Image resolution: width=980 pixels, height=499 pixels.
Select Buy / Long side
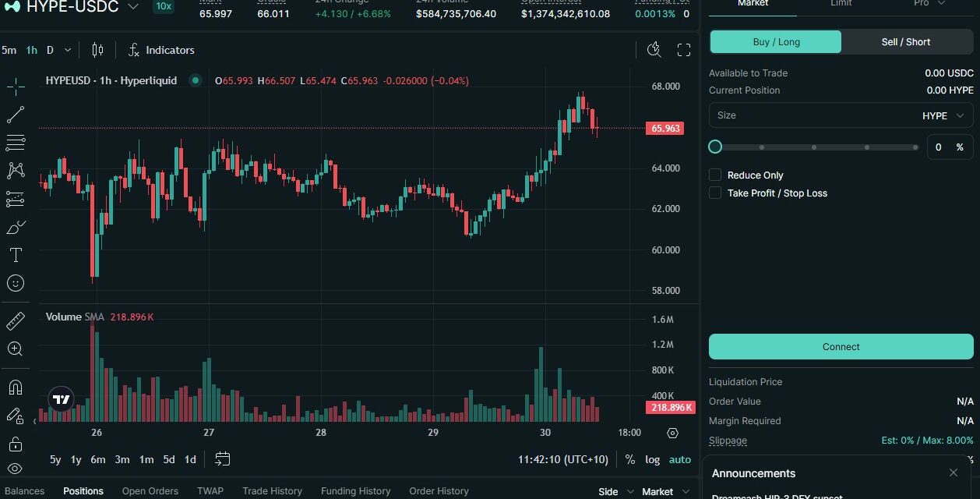click(776, 42)
